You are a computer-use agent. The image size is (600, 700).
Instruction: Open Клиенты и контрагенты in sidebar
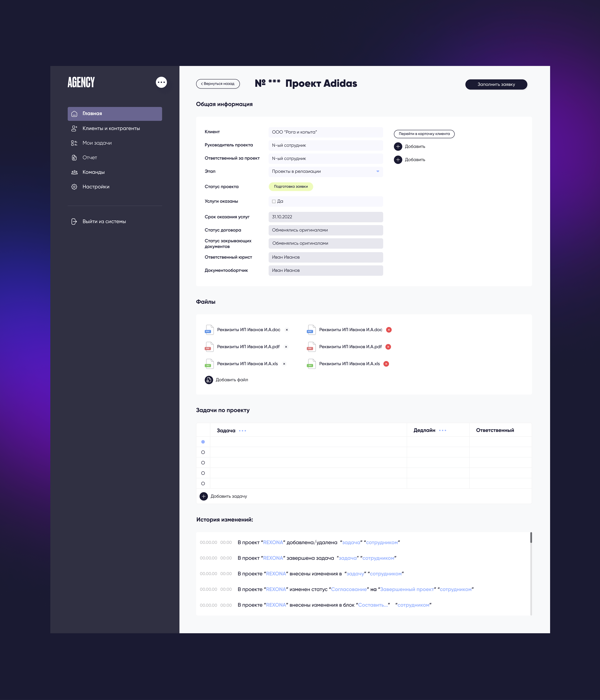click(x=111, y=128)
